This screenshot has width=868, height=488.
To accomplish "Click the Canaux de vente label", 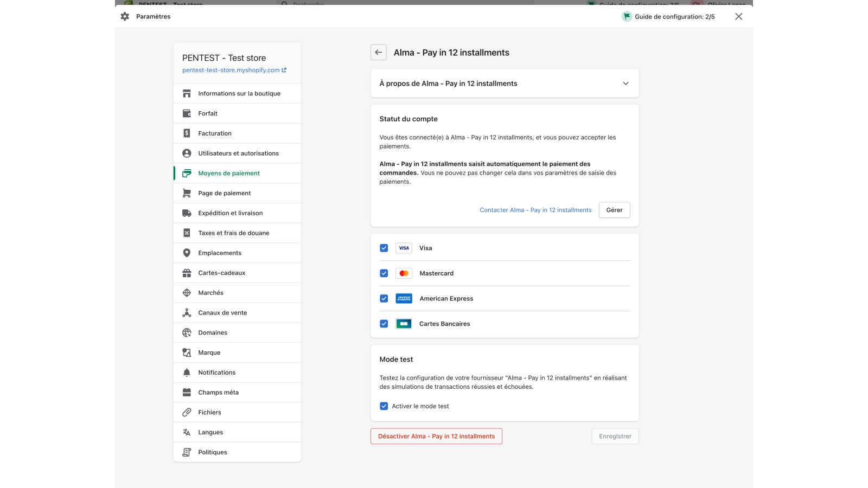I will (222, 313).
